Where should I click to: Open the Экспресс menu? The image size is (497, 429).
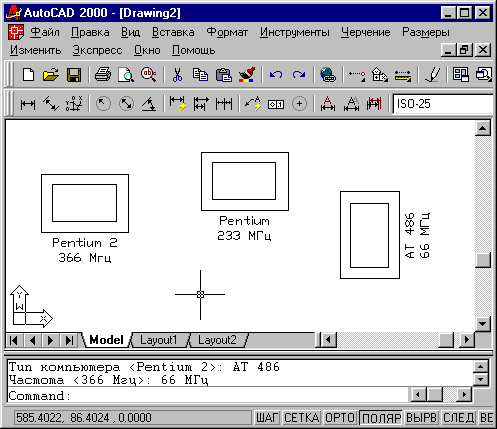click(97, 50)
